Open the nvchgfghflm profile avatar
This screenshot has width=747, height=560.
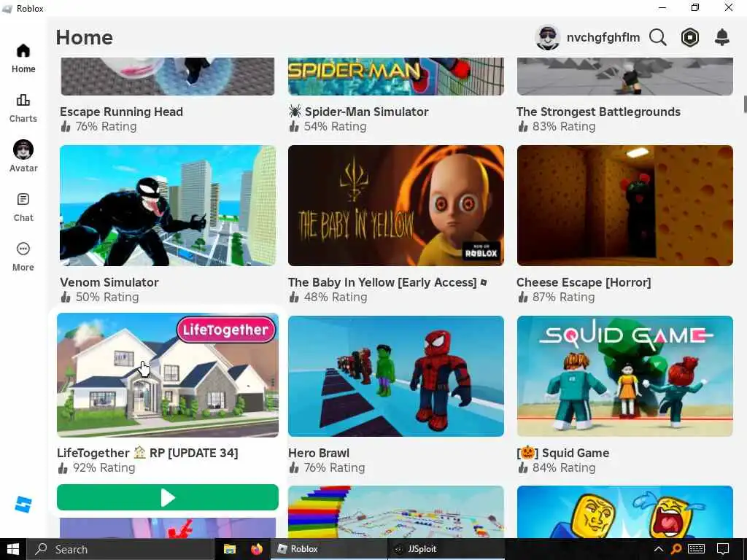coord(547,37)
